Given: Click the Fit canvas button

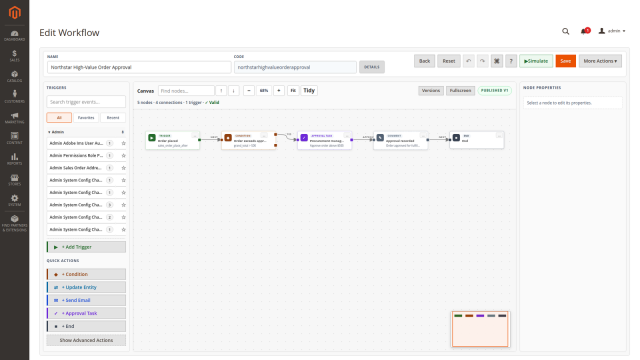Looking at the screenshot, I should click(x=293, y=91).
